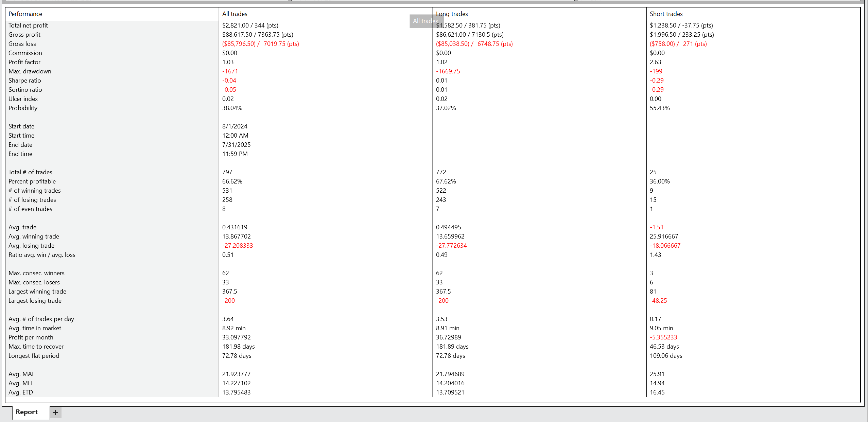The height and width of the screenshot is (422, 868).
Task: Select the Performance column header
Action: click(x=25, y=14)
